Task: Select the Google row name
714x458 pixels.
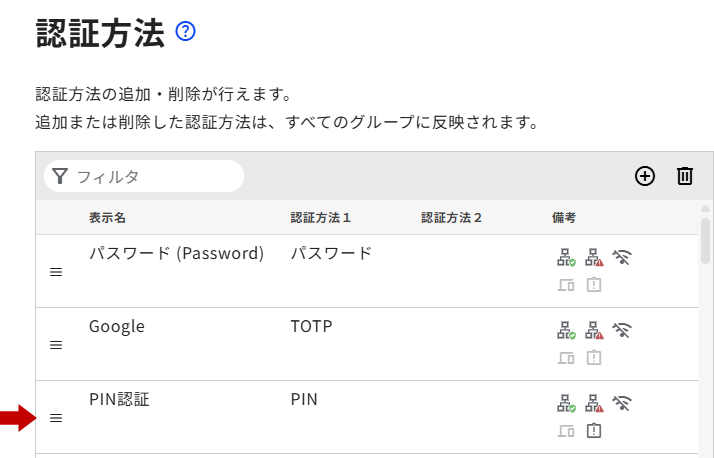Action: coord(117,327)
